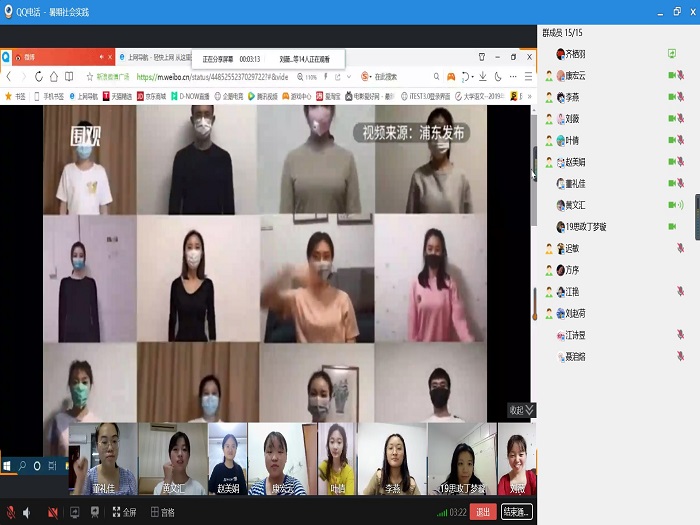Image resolution: width=700 pixels, height=525 pixels.
Task: Click the taskbar search magnifier in shared screen
Action: pos(22,466)
